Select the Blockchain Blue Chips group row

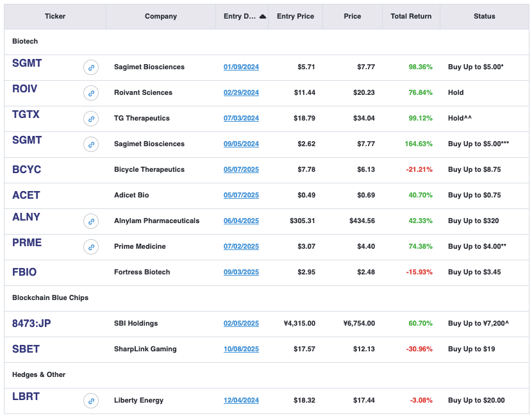coord(50,297)
